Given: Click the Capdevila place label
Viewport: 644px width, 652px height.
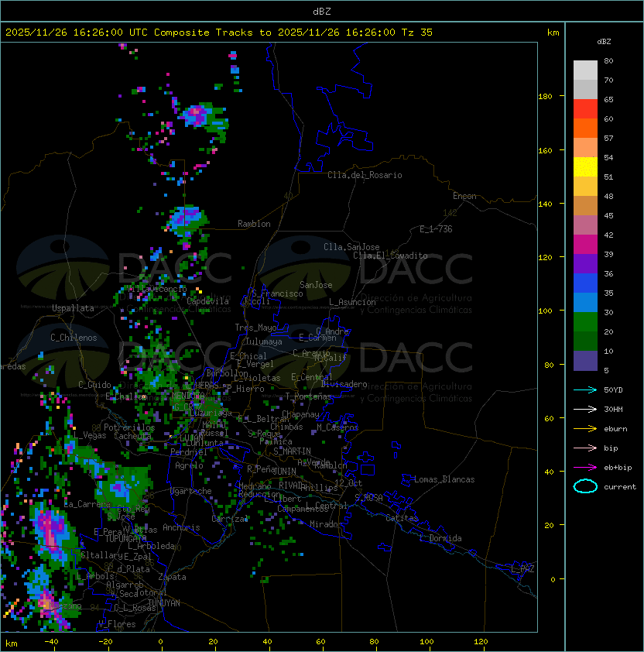Looking at the screenshot, I should click(x=207, y=301).
